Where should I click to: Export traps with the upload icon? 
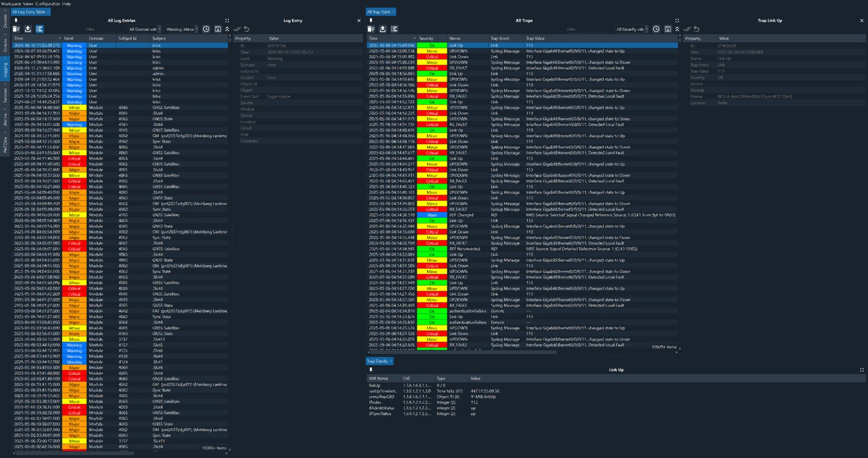click(383, 29)
